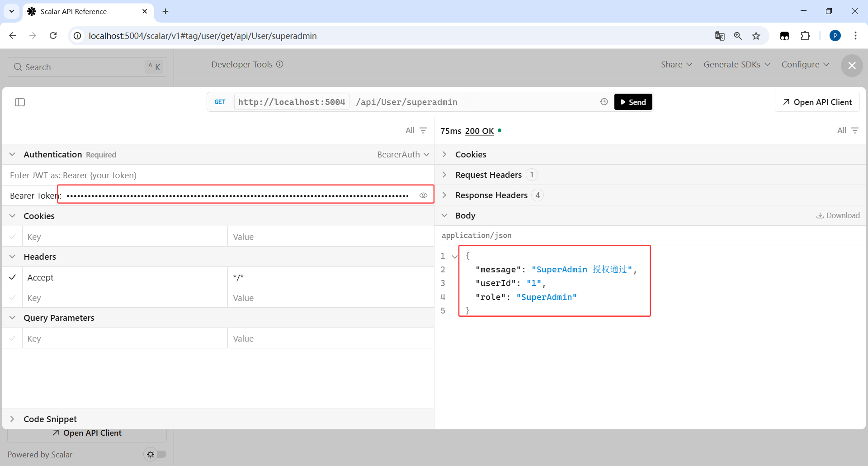Translate this page icon

720,36
